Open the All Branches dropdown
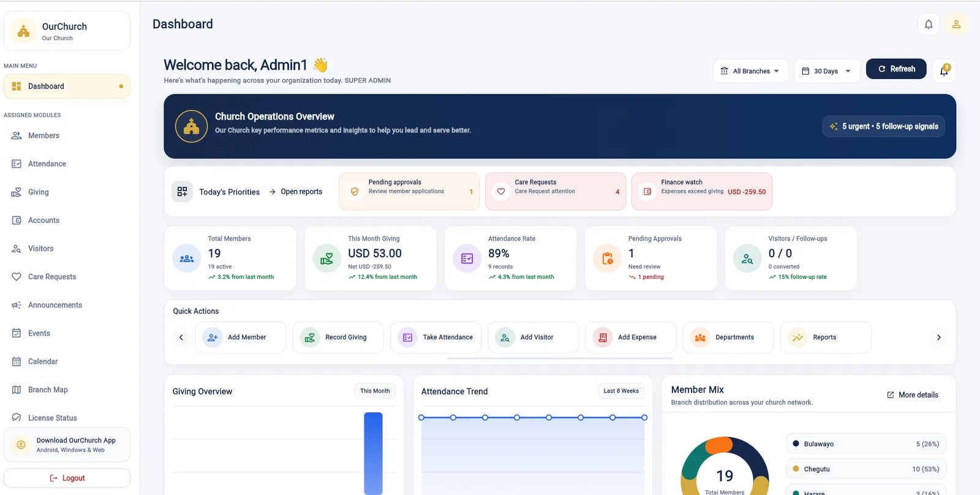The image size is (980, 495). (x=750, y=71)
